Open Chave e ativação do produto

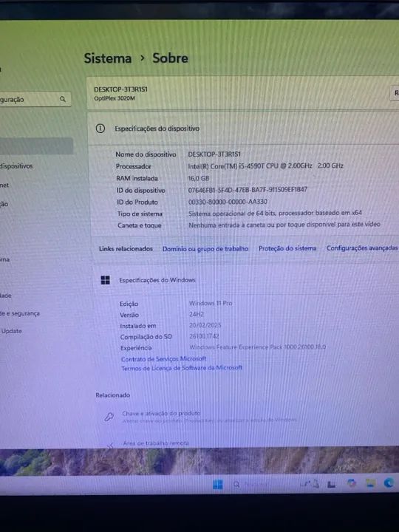[x=161, y=413]
